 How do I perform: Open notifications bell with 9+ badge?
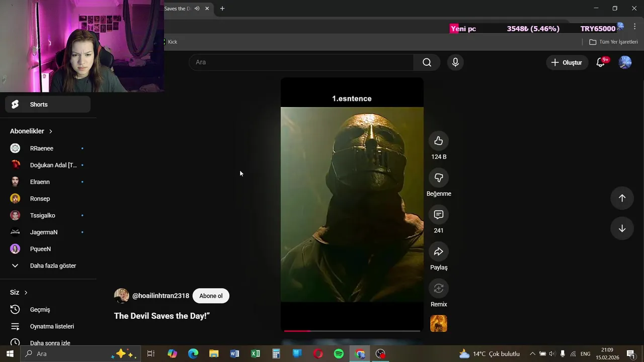click(x=600, y=62)
